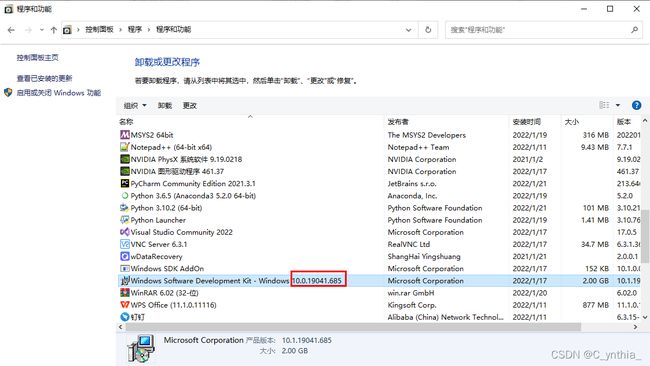Click the horizontal scrollbar thumb of the list
This screenshot has width=650, height=366.
(x=353, y=327)
